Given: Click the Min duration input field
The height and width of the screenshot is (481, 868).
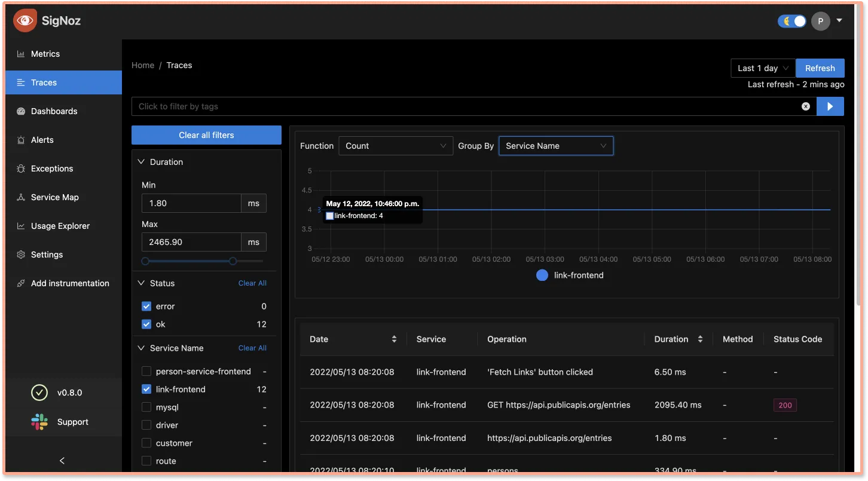Looking at the screenshot, I should tap(191, 203).
